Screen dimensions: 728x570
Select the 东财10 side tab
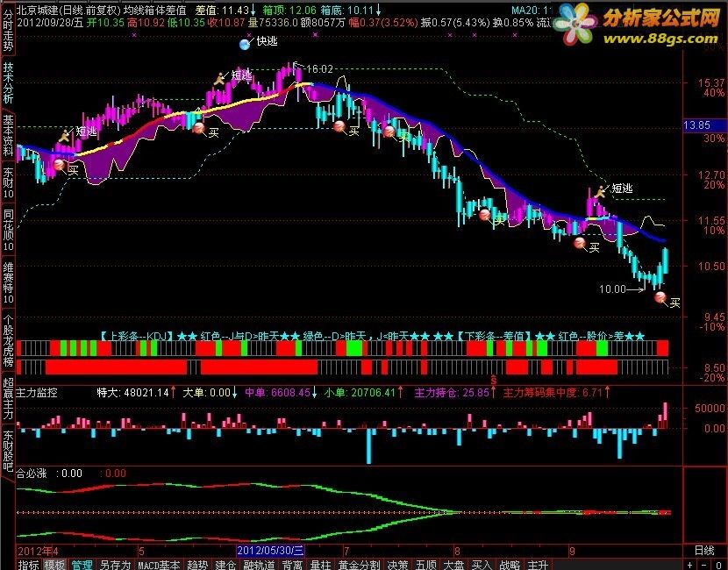coord(8,182)
